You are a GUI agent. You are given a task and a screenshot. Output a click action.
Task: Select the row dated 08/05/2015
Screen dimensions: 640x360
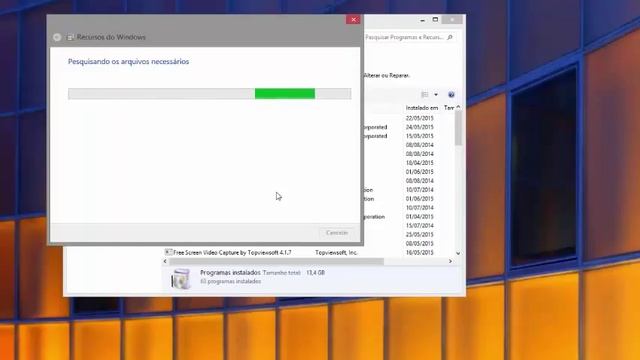tap(420, 244)
